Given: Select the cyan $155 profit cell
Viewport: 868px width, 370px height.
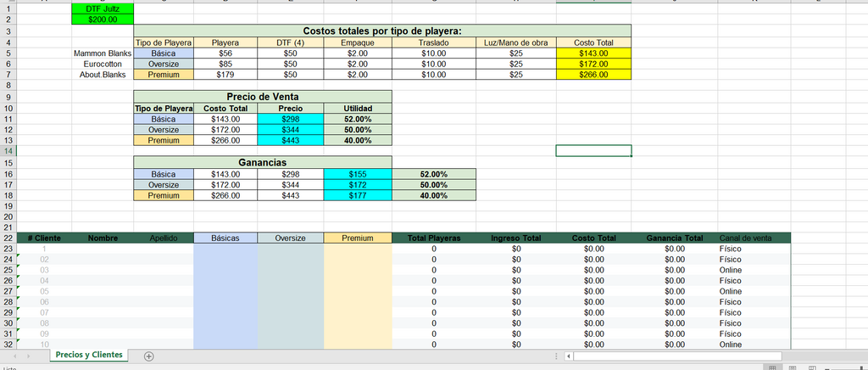Looking at the screenshot, I should [x=358, y=175].
